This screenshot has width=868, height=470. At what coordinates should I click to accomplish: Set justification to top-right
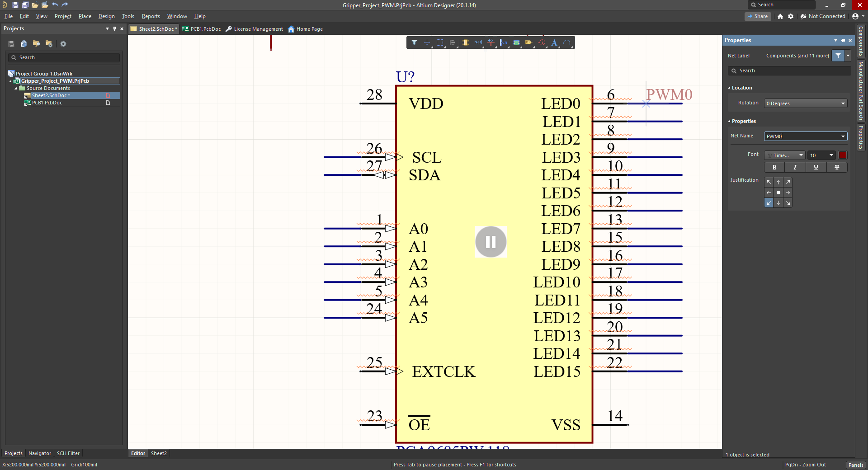[788, 182]
